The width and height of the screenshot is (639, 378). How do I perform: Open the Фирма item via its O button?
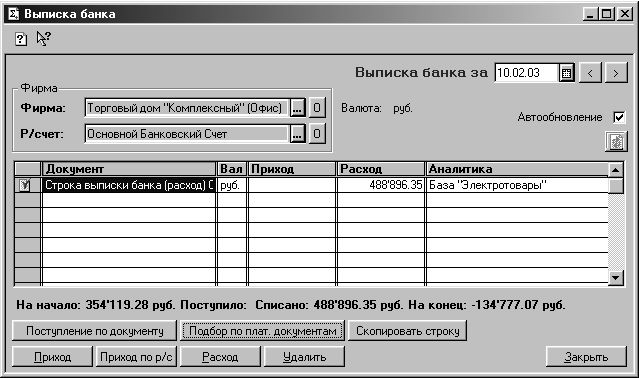[317, 108]
